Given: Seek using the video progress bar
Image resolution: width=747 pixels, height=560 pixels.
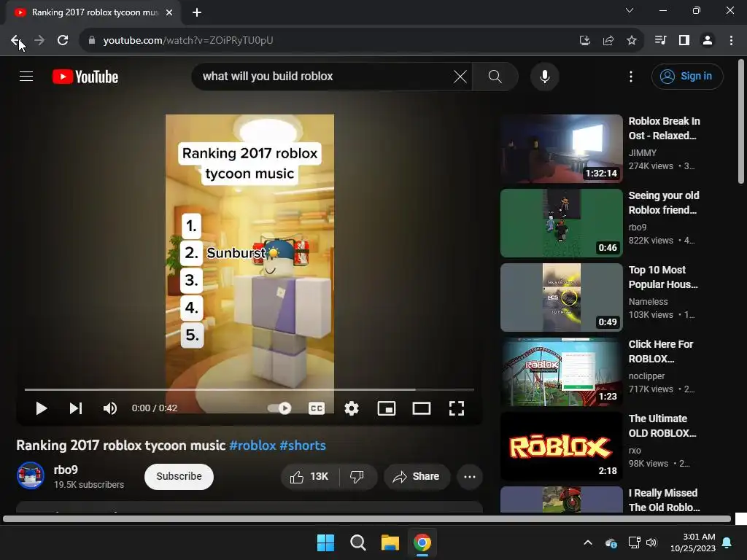Looking at the screenshot, I should pyautogui.click(x=249, y=389).
